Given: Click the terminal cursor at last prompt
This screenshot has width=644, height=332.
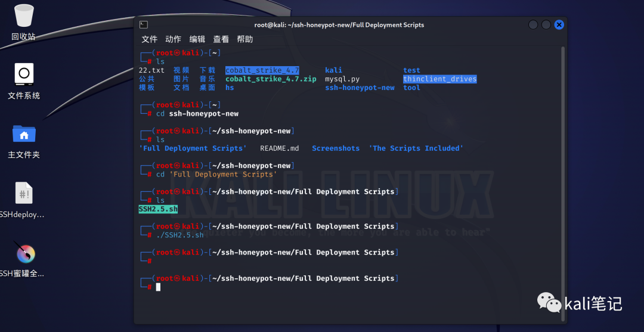Looking at the screenshot, I should coord(158,287).
